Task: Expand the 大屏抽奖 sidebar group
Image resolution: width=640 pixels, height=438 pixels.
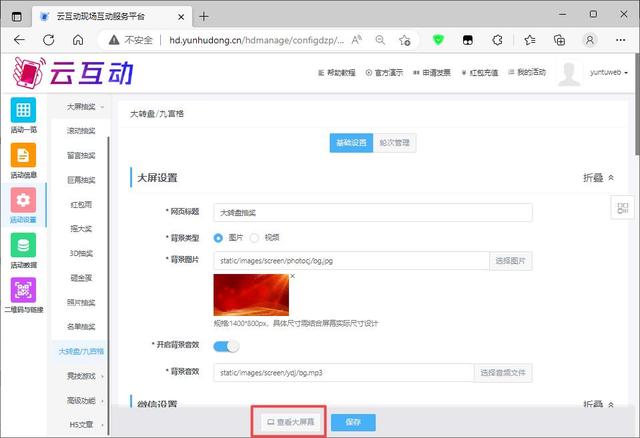Action: pos(85,107)
